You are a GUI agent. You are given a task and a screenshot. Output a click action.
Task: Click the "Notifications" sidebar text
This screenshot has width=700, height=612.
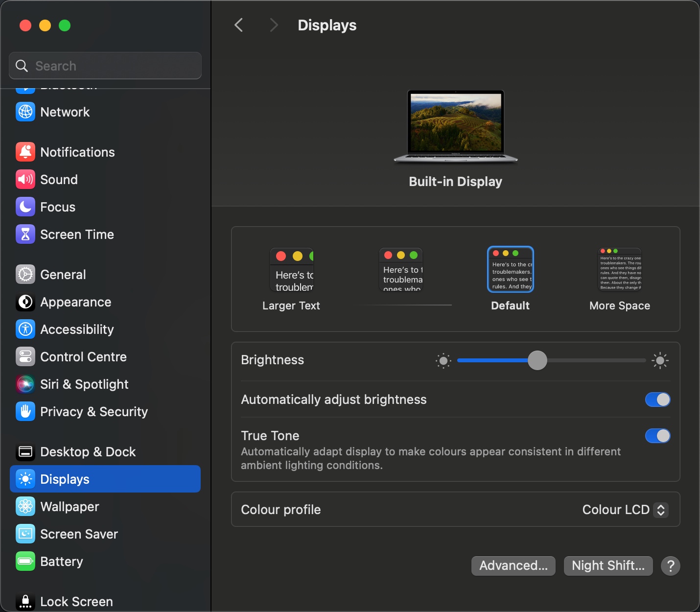[78, 152]
